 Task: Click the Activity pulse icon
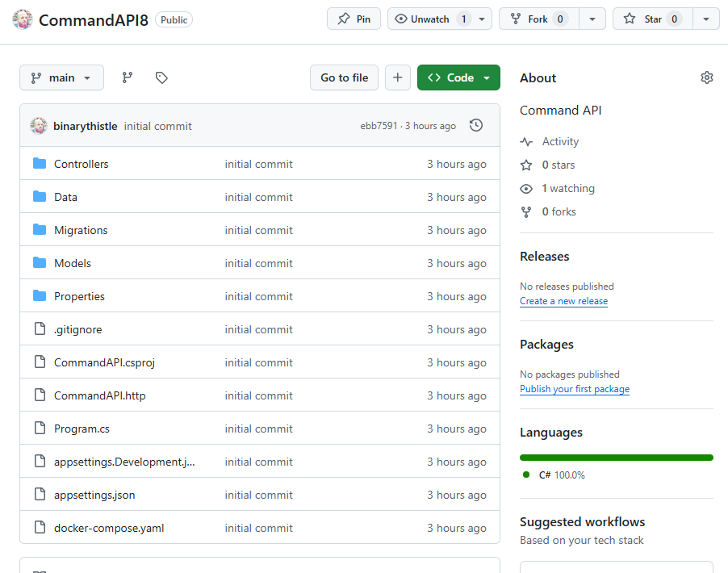526,141
